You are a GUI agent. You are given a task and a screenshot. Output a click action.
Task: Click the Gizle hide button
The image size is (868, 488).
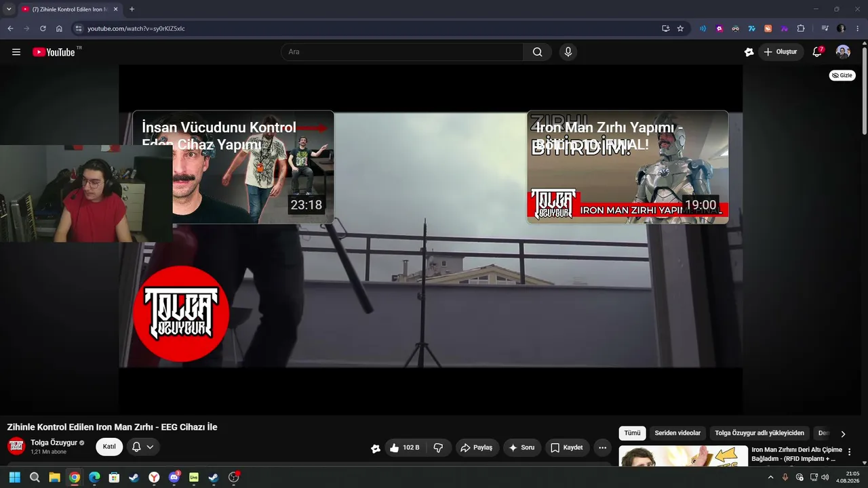pos(842,75)
